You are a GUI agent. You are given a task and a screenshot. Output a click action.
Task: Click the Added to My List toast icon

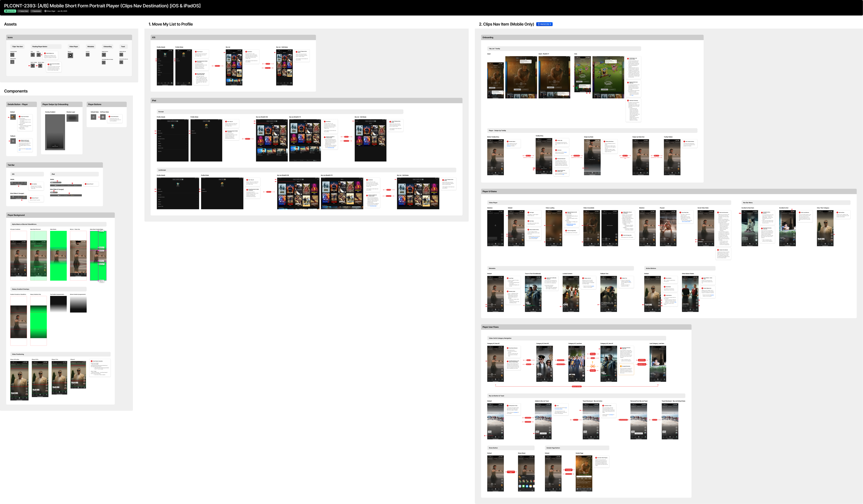(x=121, y=55)
